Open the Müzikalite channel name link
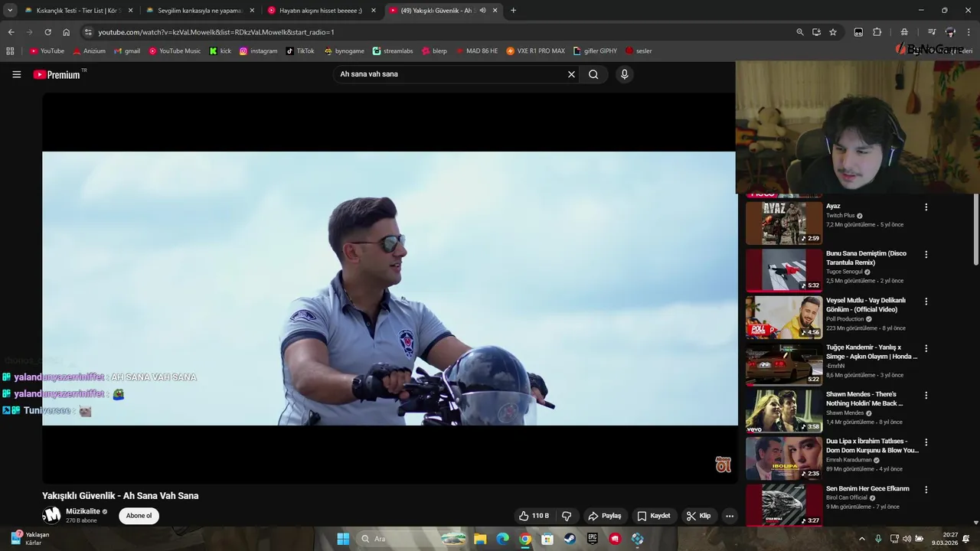This screenshot has width=980, height=551. (x=83, y=511)
